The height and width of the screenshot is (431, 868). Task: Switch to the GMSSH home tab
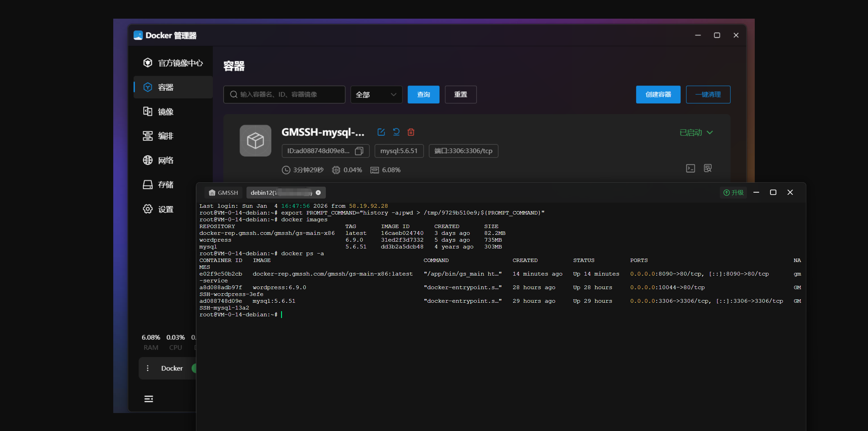tap(223, 193)
